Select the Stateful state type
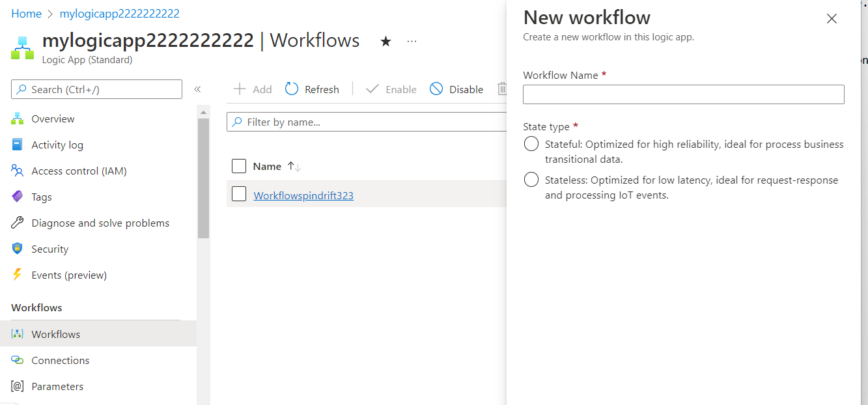The image size is (868, 405). click(x=531, y=144)
